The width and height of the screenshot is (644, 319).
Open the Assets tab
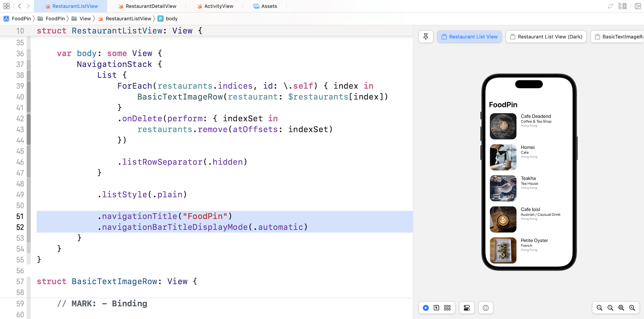[265, 6]
